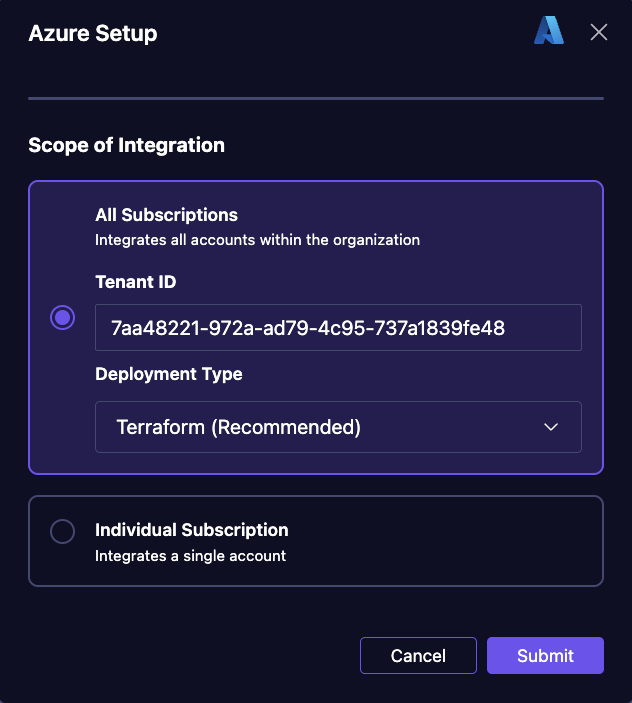Click 'Integrates all accounts within the organization' text
This screenshot has height=703, width=632.
(257, 240)
